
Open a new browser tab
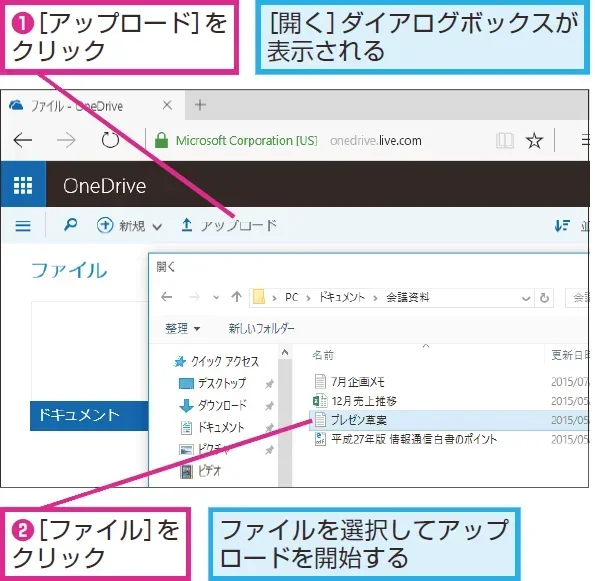point(200,105)
